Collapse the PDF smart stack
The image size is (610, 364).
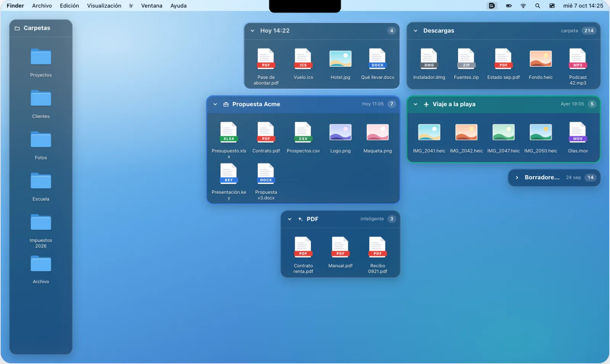(x=289, y=219)
